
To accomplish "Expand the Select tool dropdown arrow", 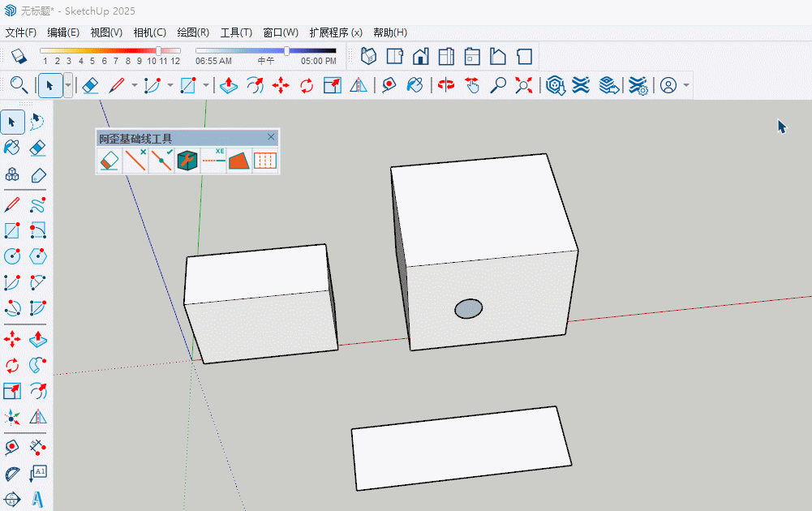I will point(68,85).
